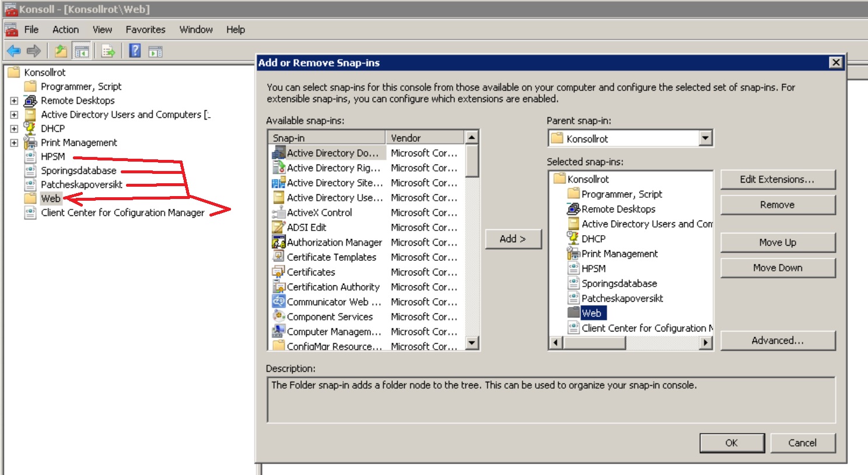Select Certificate Templates in available snap-ins
The height and width of the screenshot is (475, 868).
point(332,257)
